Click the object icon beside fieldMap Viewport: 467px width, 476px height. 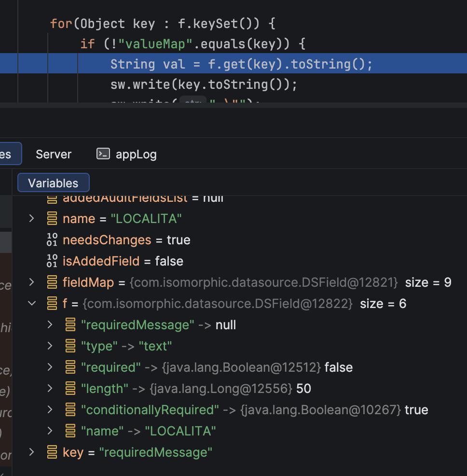(x=52, y=282)
